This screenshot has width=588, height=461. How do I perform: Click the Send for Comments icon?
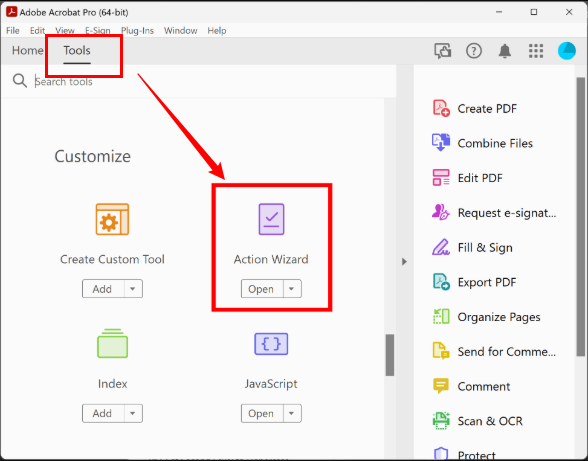441,351
